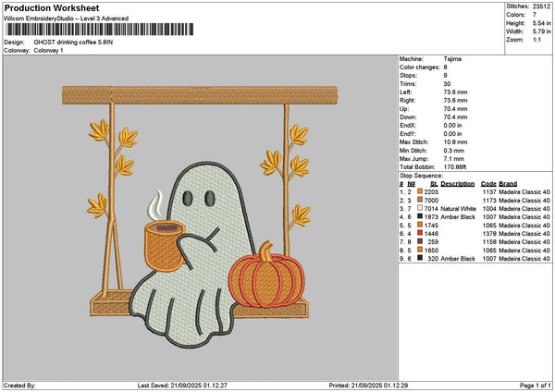Viewport: 555px width, 392px height.
Task: Click the red swatch for thread 1446
Action: click(x=420, y=233)
